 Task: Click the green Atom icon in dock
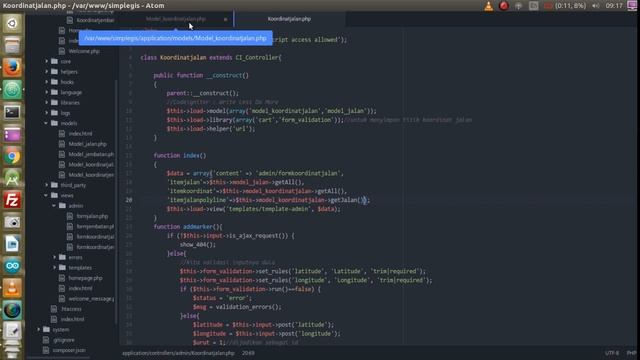click(x=12, y=89)
